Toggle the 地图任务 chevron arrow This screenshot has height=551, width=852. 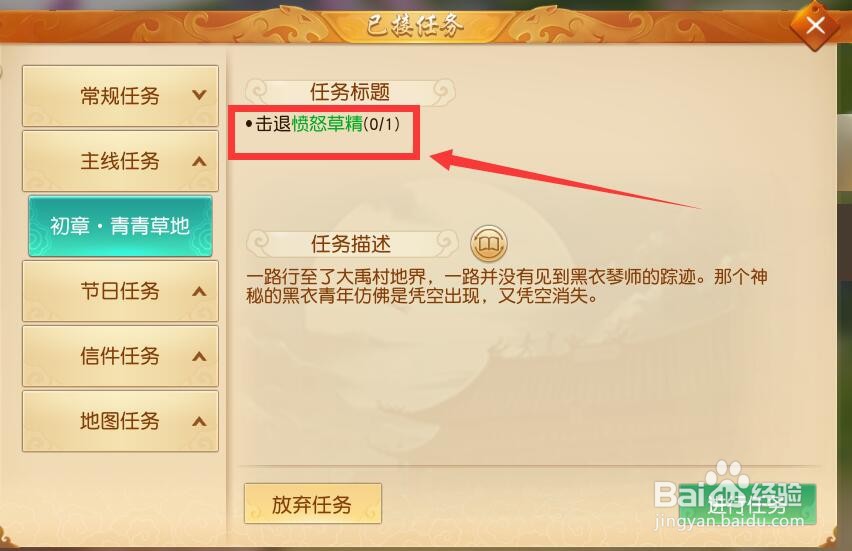tap(199, 421)
